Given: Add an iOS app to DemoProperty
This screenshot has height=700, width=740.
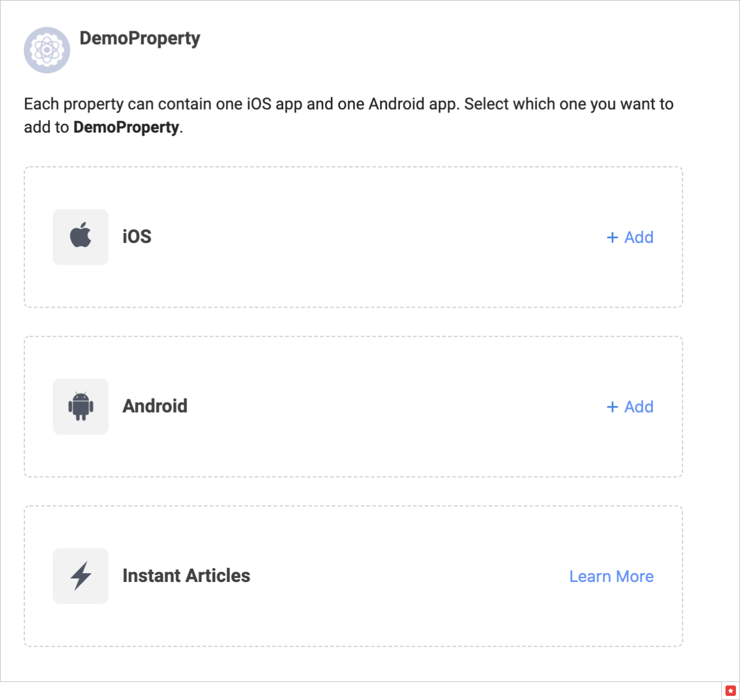Looking at the screenshot, I should (630, 237).
